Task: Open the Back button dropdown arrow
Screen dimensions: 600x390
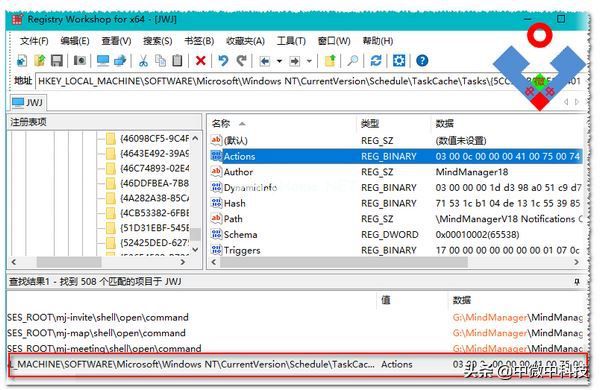Action: (x=279, y=61)
